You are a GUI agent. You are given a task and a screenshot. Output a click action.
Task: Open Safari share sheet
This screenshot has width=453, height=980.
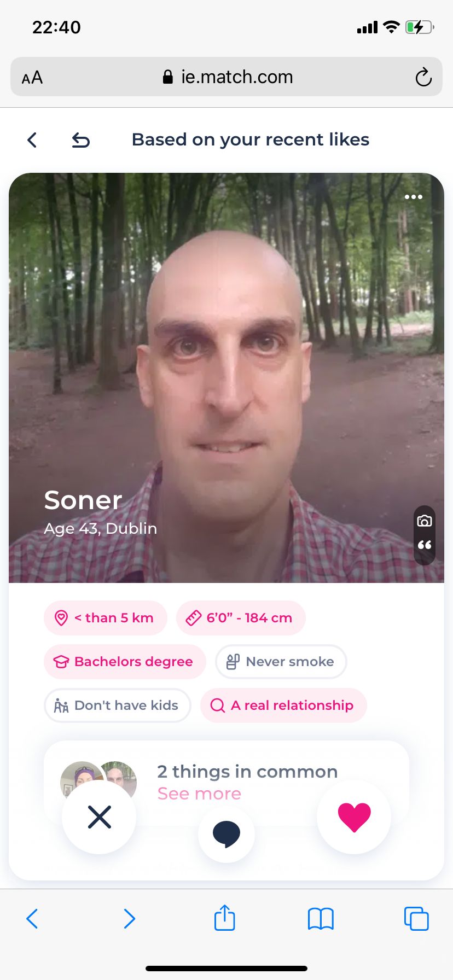point(225,918)
